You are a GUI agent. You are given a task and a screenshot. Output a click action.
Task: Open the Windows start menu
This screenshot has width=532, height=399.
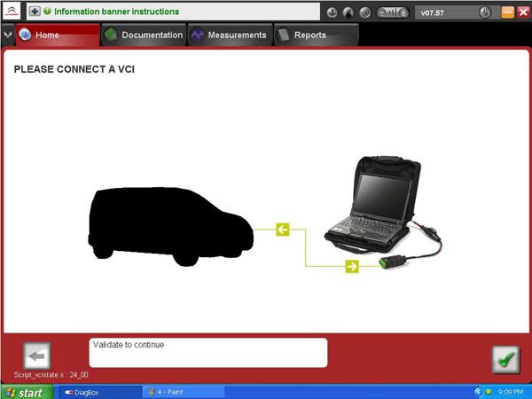[27, 392]
